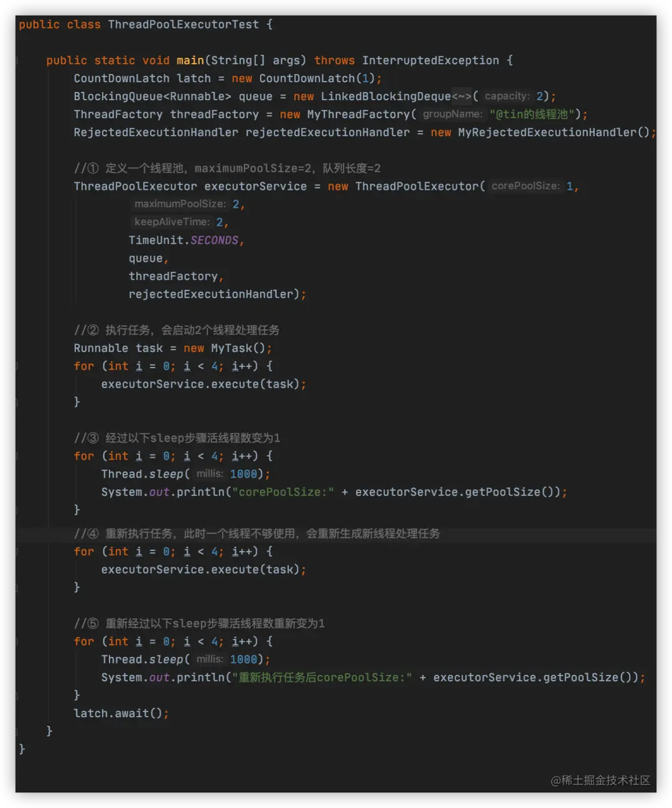Click the groupName inlay hint chip
This screenshot has width=672, height=808.
pos(452,114)
